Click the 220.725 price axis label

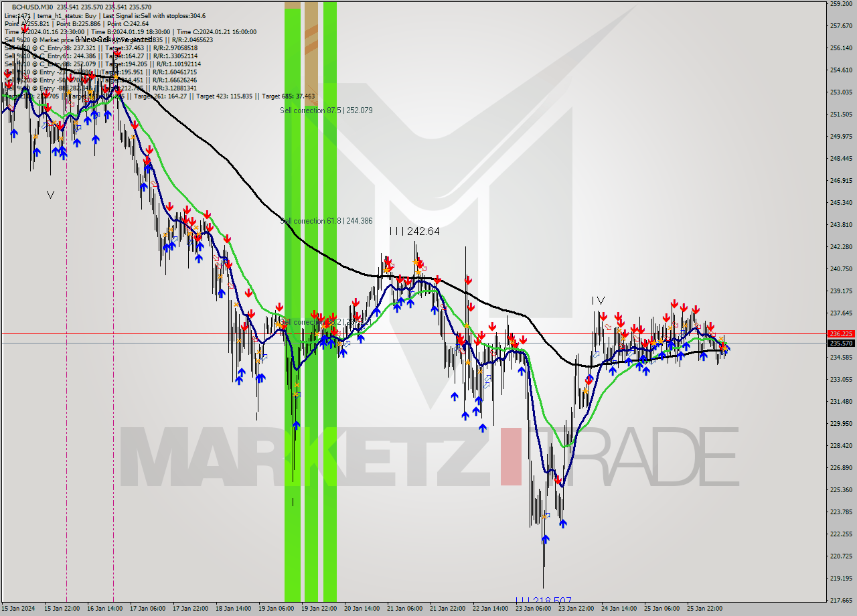point(841,556)
